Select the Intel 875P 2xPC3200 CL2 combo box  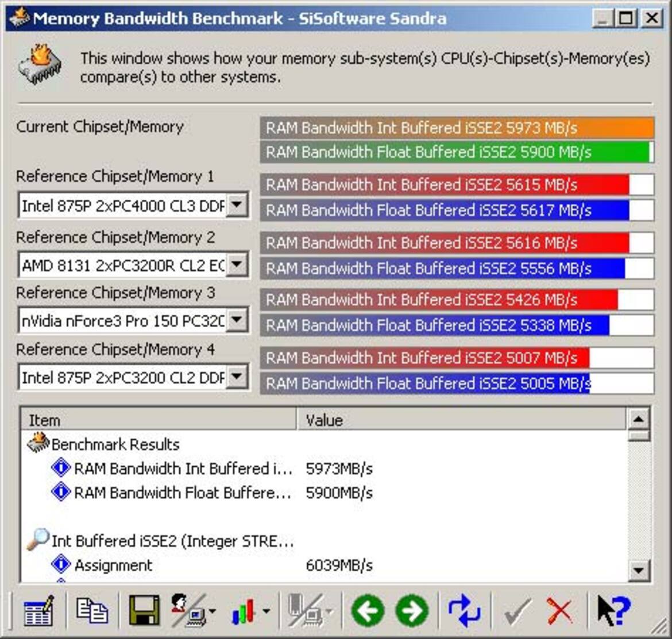(133, 377)
